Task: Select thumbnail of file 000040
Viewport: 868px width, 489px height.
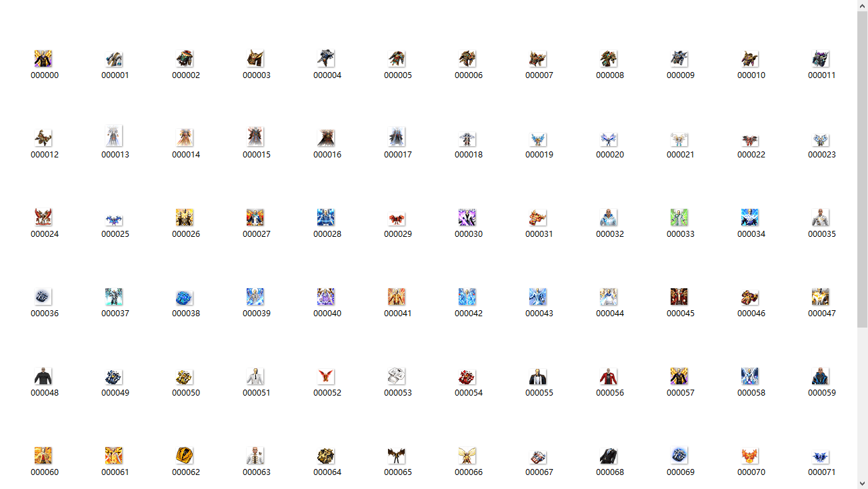Action: (327, 297)
